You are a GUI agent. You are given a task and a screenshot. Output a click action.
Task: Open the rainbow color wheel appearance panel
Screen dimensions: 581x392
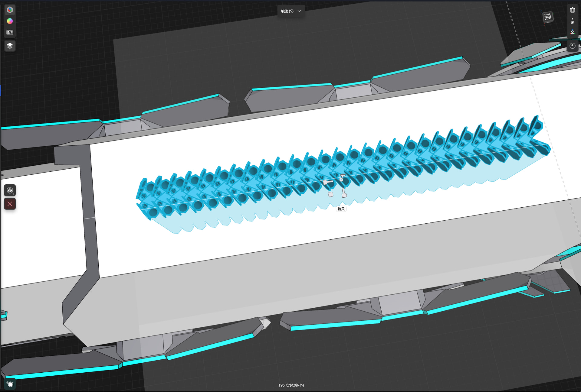pyautogui.click(x=10, y=21)
